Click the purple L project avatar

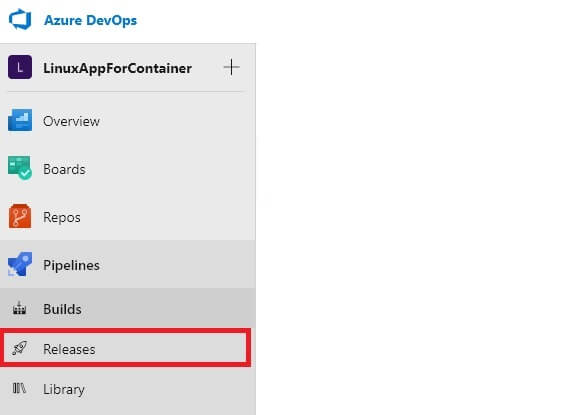click(20, 67)
